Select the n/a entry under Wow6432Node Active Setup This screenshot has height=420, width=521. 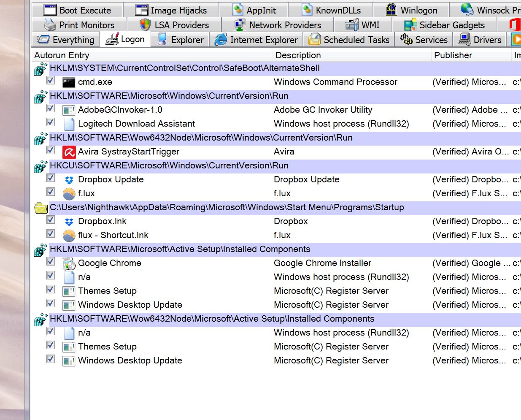tap(84, 333)
